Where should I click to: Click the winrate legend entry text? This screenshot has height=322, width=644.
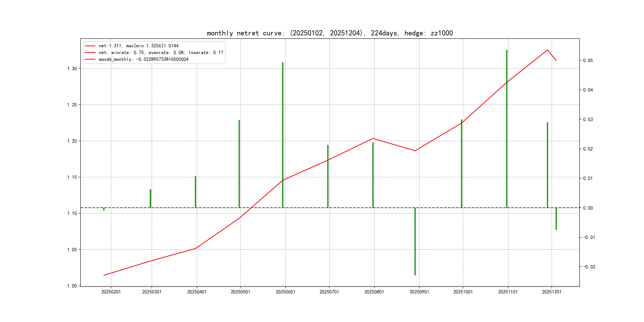pos(161,52)
